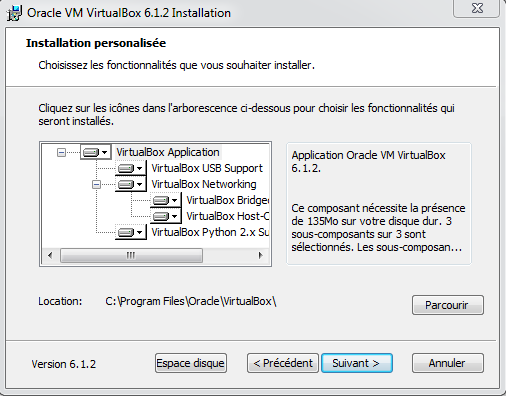Click the VirtualBox Host-Only drive icon
Image resolution: width=506 pixels, height=396 pixels.
(161, 216)
